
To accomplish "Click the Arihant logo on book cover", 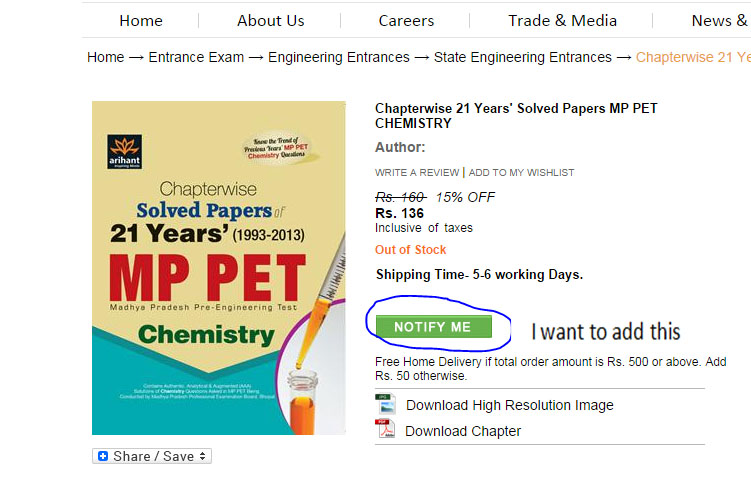I will pyautogui.click(x=125, y=151).
